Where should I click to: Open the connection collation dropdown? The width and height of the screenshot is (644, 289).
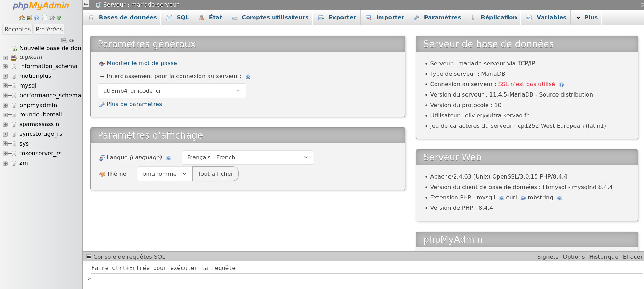click(x=172, y=91)
